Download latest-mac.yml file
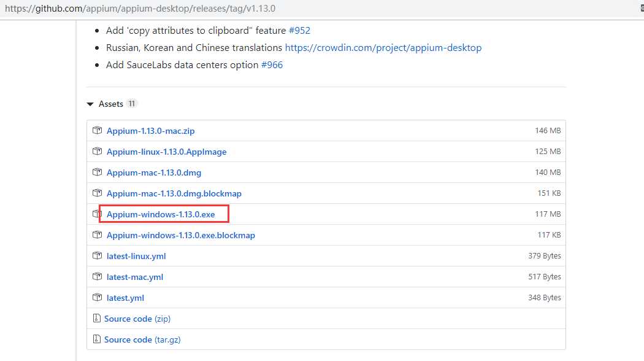 pyautogui.click(x=135, y=277)
